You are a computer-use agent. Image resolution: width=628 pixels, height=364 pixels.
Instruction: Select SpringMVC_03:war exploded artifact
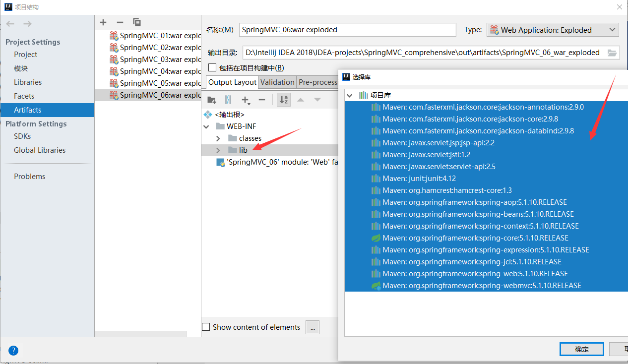click(148, 60)
